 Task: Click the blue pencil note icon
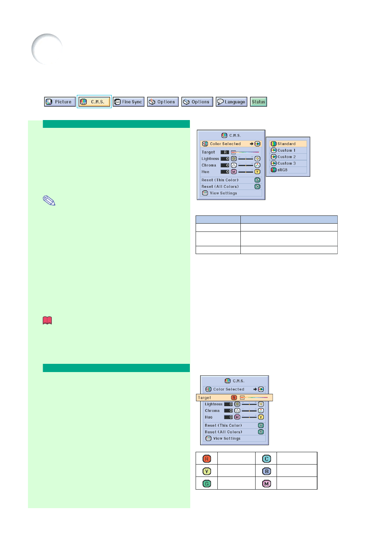[49, 201]
